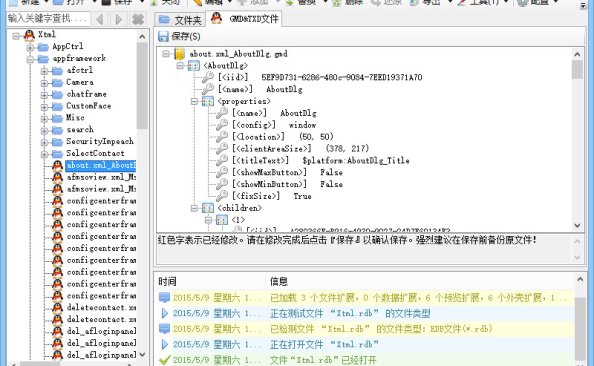Select the search folder
The height and width of the screenshot is (366, 594).
[80, 130]
